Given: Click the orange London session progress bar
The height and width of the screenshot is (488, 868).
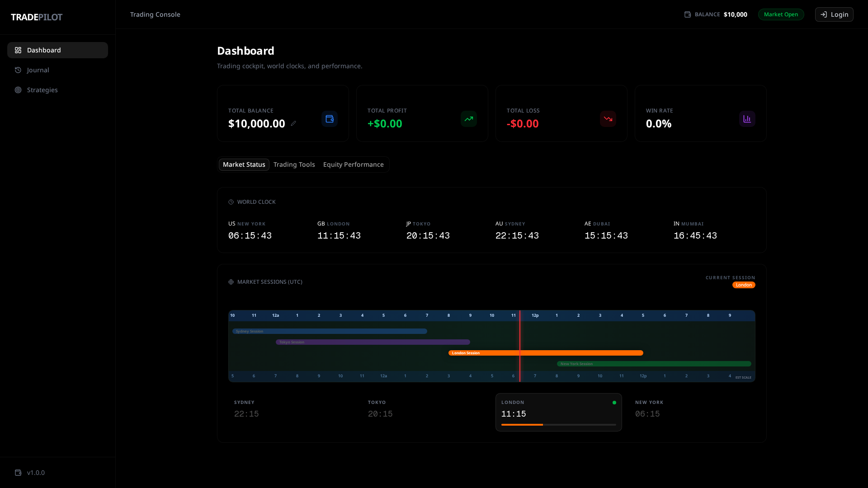Looking at the screenshot, I should click(x=522, y=425).
